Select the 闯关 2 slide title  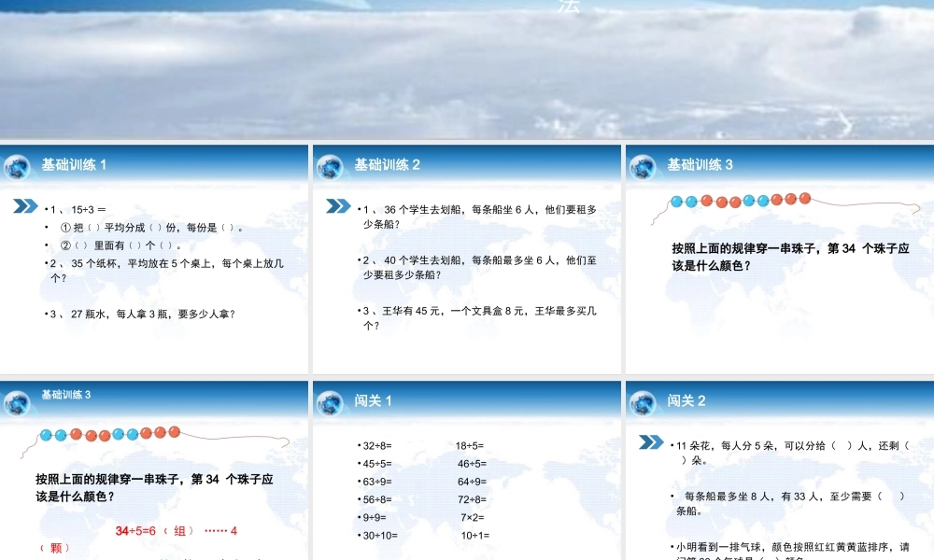(x=686, y=400)
